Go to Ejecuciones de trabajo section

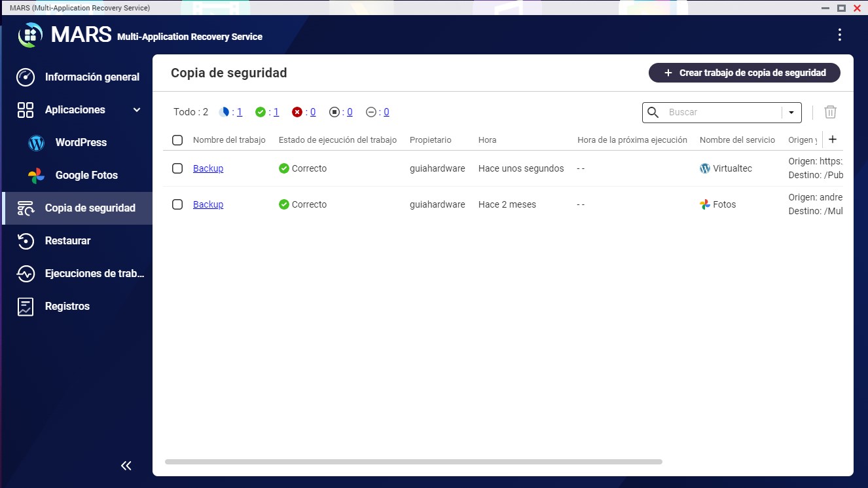click(x=95, y=274)
